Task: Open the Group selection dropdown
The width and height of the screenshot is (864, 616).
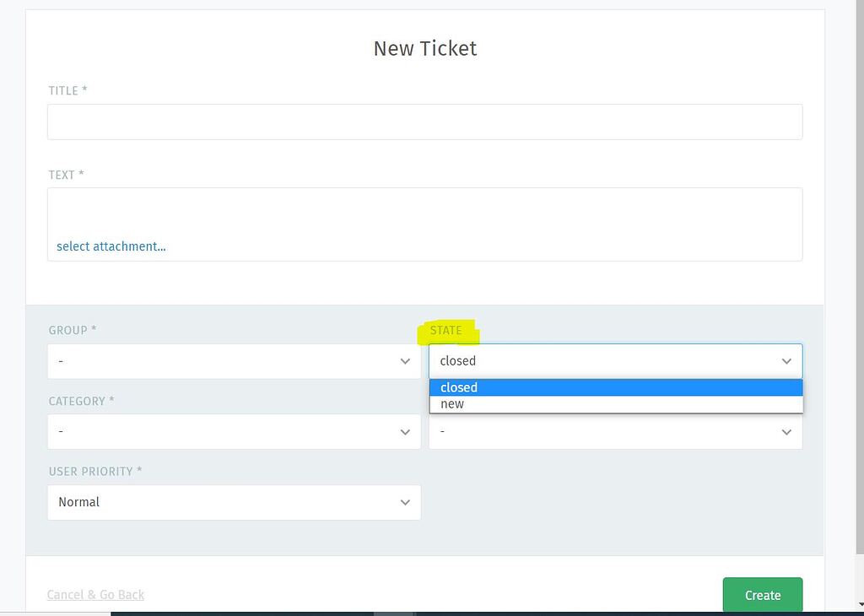Action: tap(234, 360)
